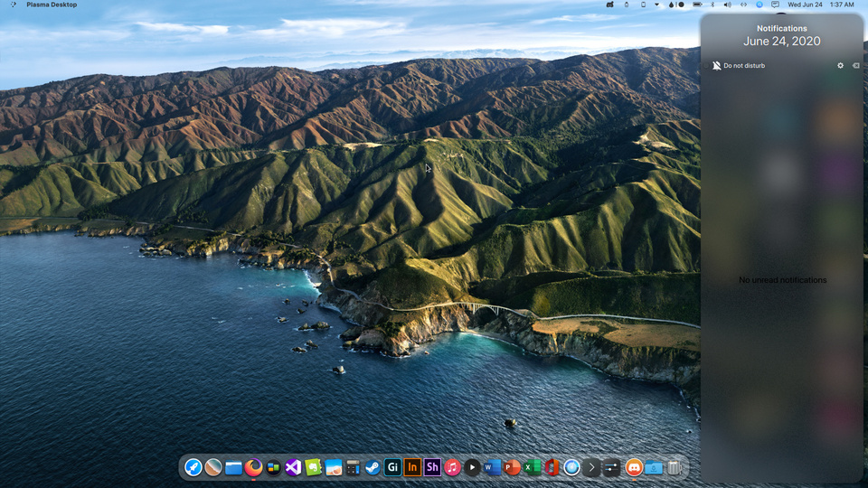Viewport: 868px width, 488px height.
Task: Open the Trash in the dock
Action: (674, 467)
